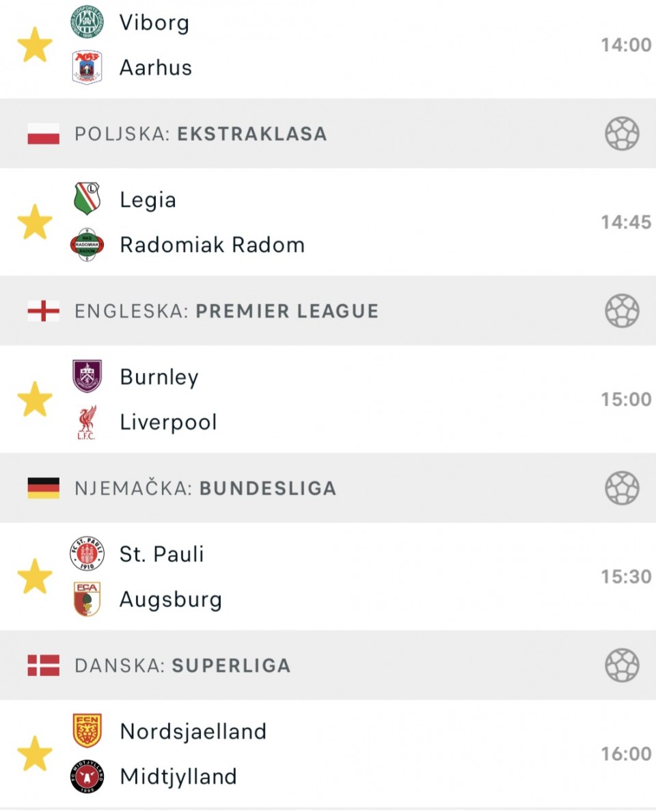Viewport: 656px width, 812px height.
Task: Click the Viborg club crest
Action: pos(87,22)
